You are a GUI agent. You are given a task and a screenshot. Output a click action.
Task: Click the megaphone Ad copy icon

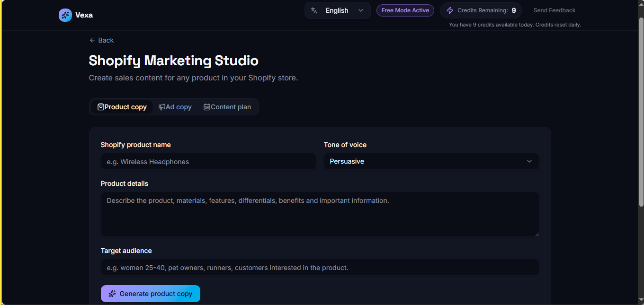point(162,107)
